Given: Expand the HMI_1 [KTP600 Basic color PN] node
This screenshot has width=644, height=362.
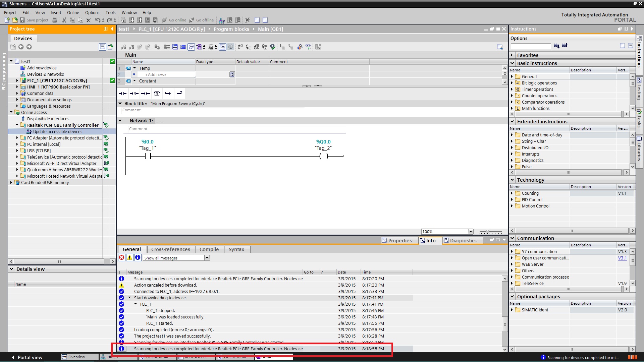Looking at the screenshot, I should pos(17,87).
